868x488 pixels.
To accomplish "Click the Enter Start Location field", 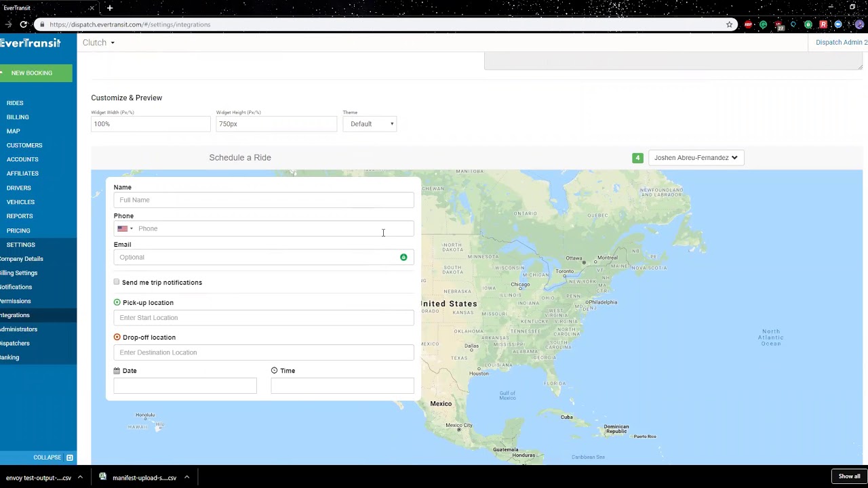I will 264,318.
